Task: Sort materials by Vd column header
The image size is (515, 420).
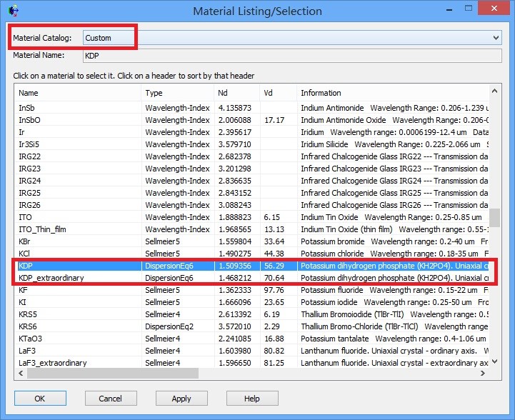Action: tap(277, 93)
